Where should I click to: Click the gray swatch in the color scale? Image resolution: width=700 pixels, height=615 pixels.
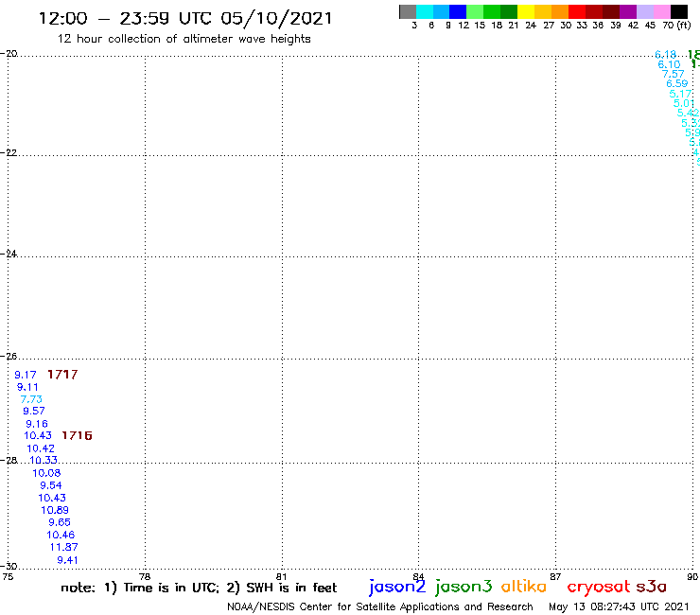(x=408, y=11)
